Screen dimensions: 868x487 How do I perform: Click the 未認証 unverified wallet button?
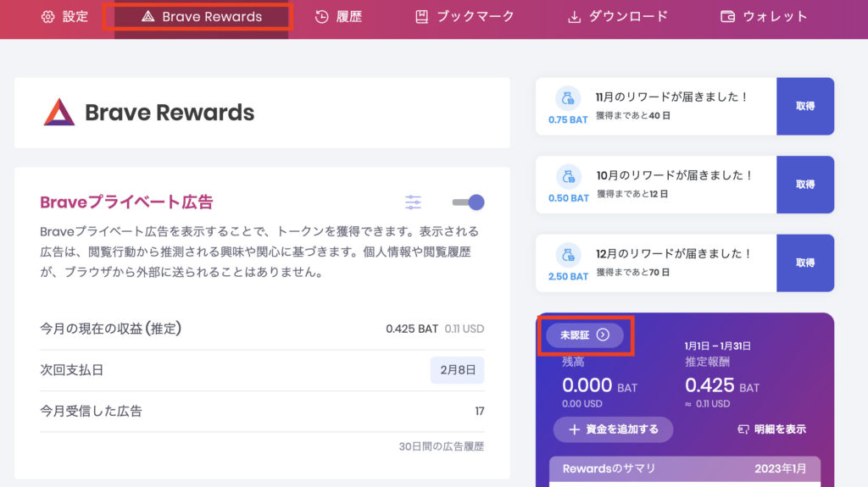585,335
